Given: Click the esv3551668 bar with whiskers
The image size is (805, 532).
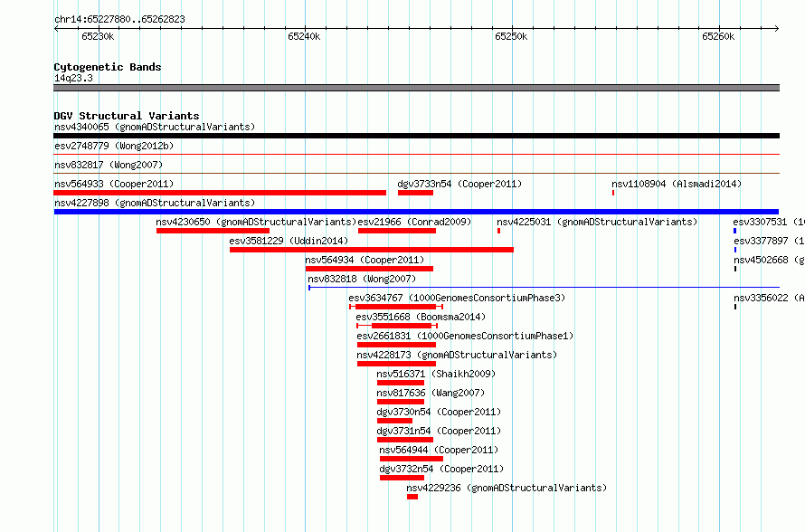Looking at the screenshot, I should [397, 326].
